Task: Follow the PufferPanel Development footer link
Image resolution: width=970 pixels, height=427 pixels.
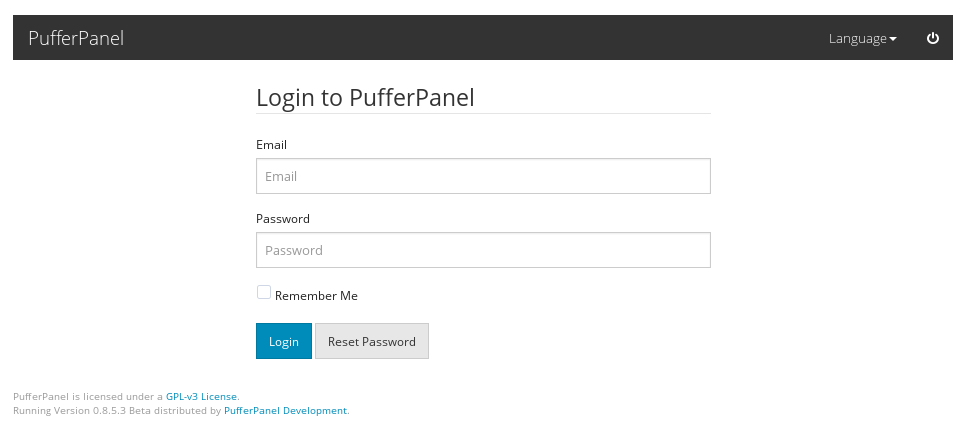Action: 285,410
